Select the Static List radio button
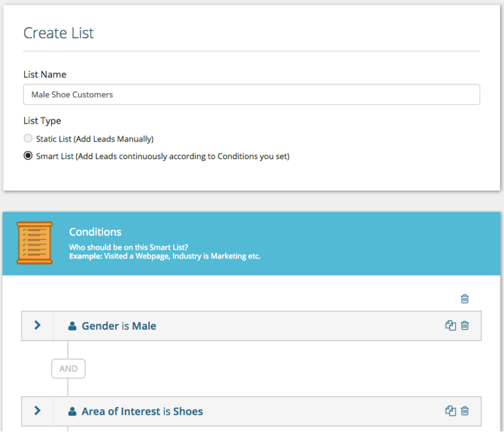This screenshot has height=432, width=504. coord(28,138)
